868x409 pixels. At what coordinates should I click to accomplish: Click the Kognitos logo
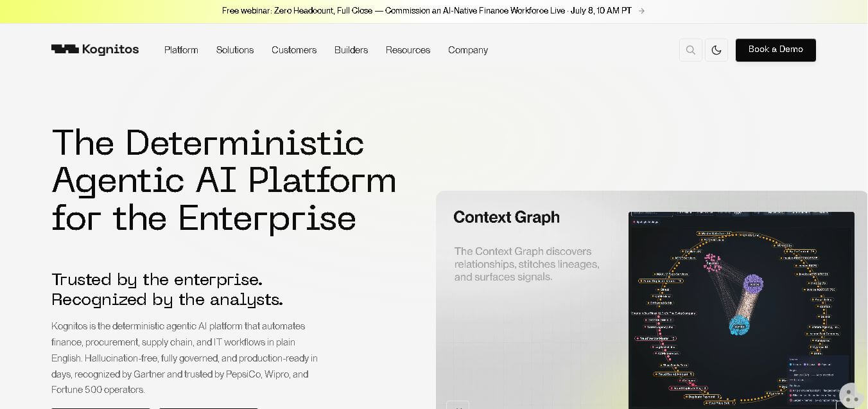coord(95,49)
